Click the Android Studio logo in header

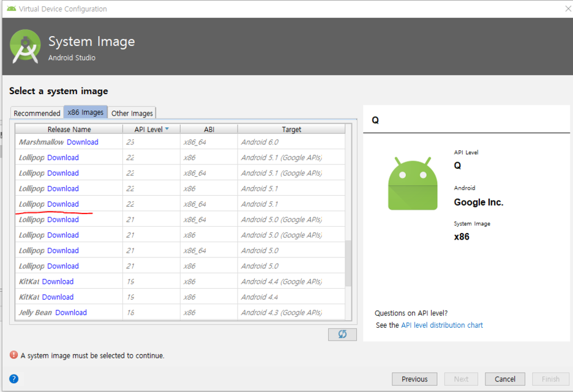(25, 46)
